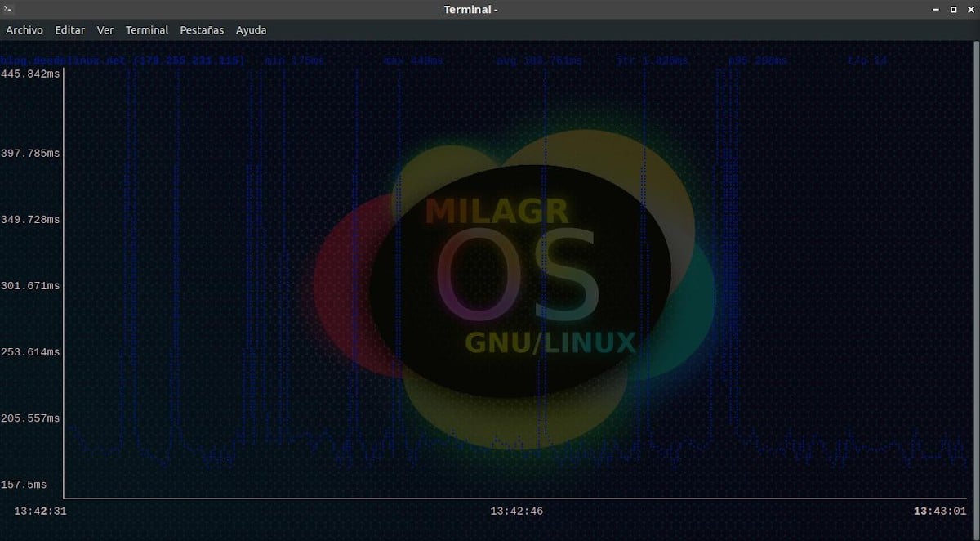980x541 pixels.
Task: Select the hostname blog.desdelinux.net in the graph header
Action: coord(64,60)
